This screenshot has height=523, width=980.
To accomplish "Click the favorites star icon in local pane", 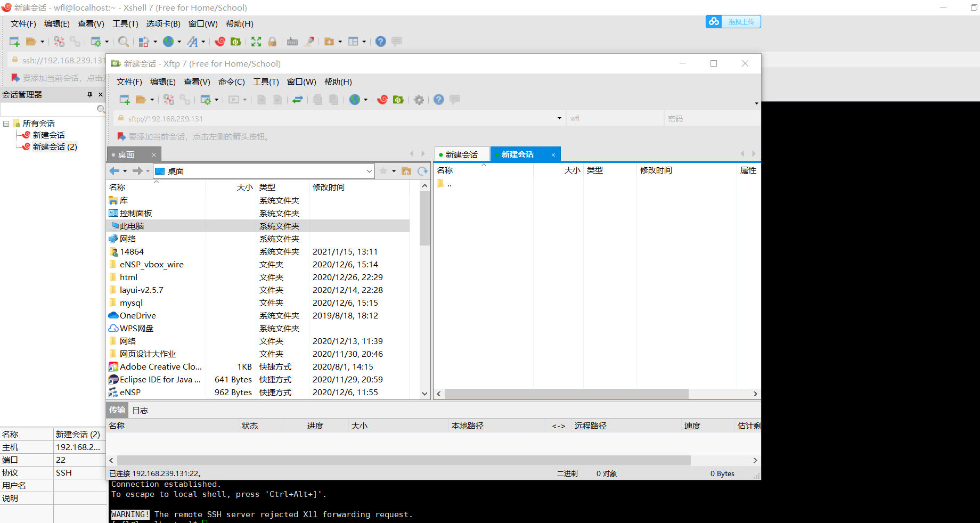I will tap(383, 171).
